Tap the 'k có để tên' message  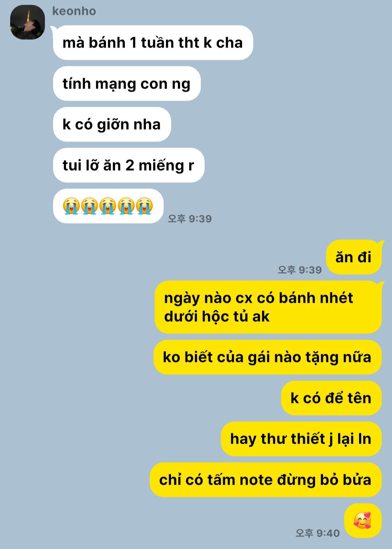point(331,398)
